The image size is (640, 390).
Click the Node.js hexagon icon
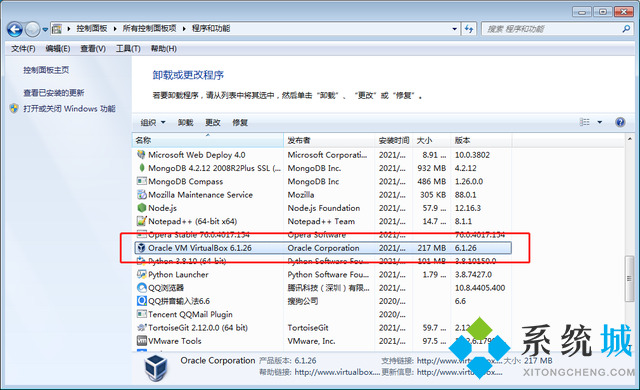coord(141,208)
